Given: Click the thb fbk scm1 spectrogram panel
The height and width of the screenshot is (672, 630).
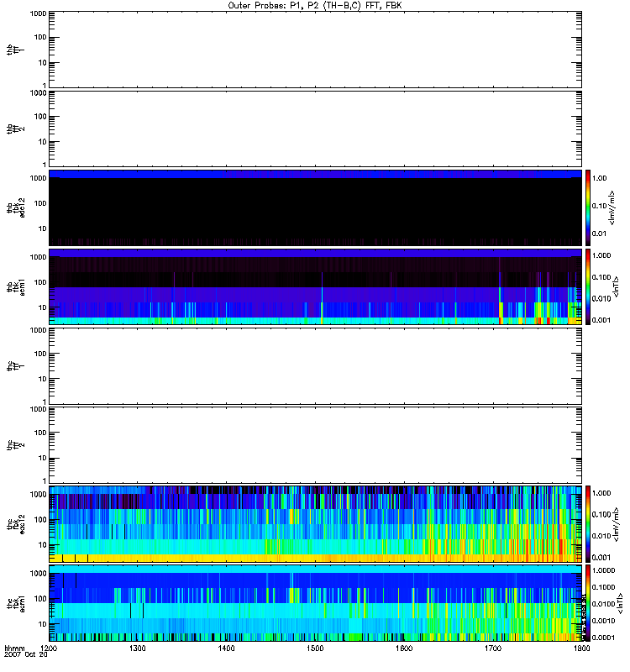Looking at the screenshot, I should click(315, 286).
